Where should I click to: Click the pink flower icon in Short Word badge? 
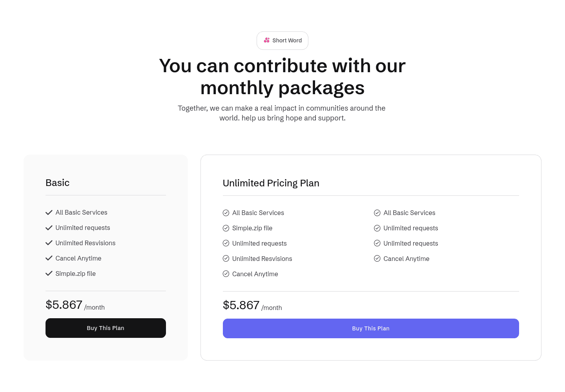click(x=267, y=40)
